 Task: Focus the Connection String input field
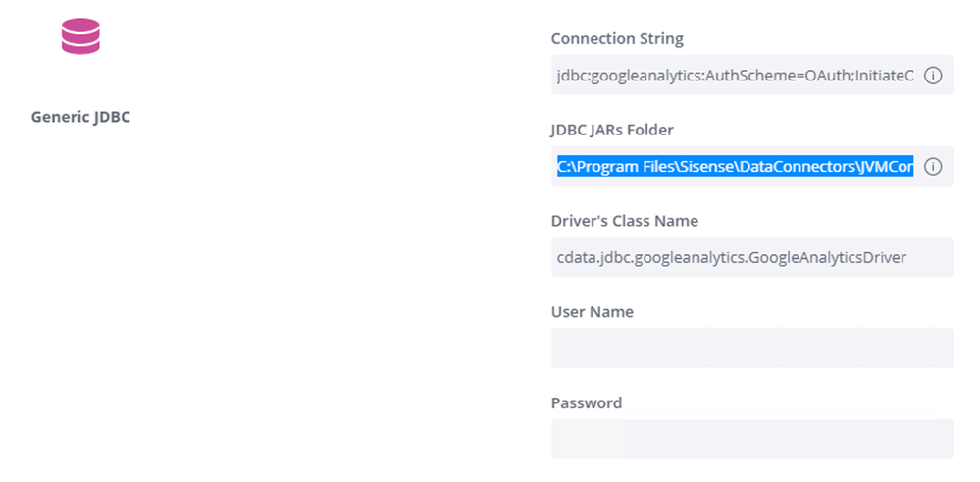click(736, 76)
